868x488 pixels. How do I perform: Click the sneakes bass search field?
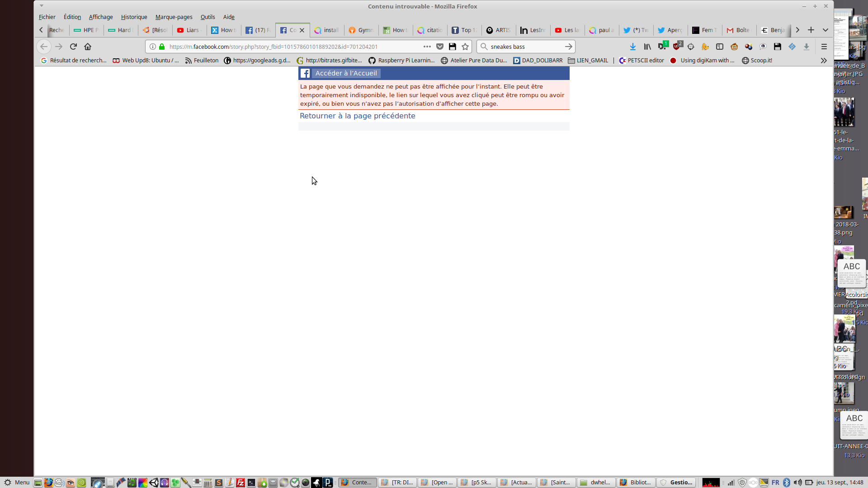click(x=524, y=47)
